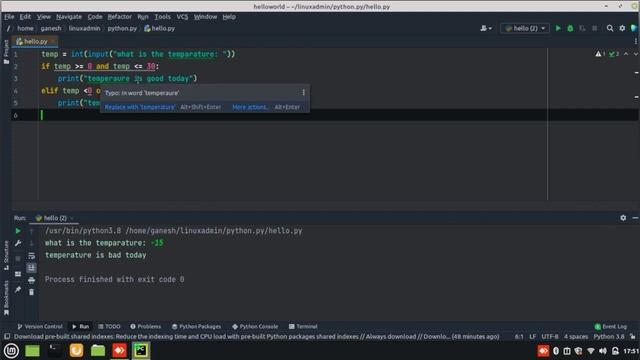Open the Refactor menu

click(x=119, y=17)
